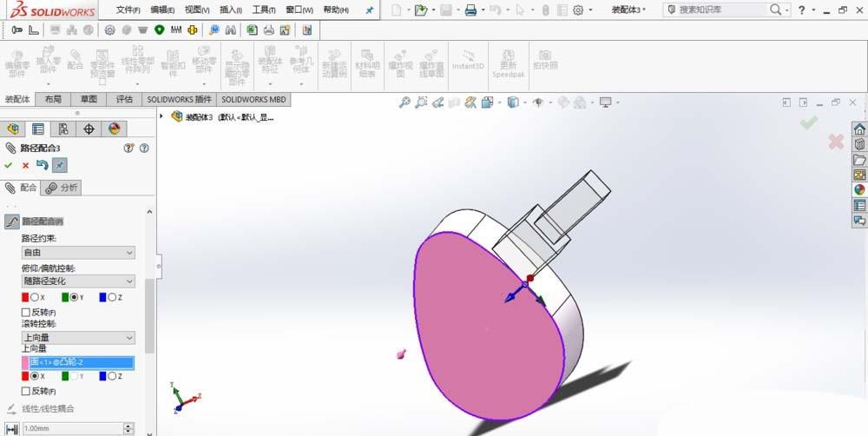Open the search type dropdown arrow

point(787,10)
